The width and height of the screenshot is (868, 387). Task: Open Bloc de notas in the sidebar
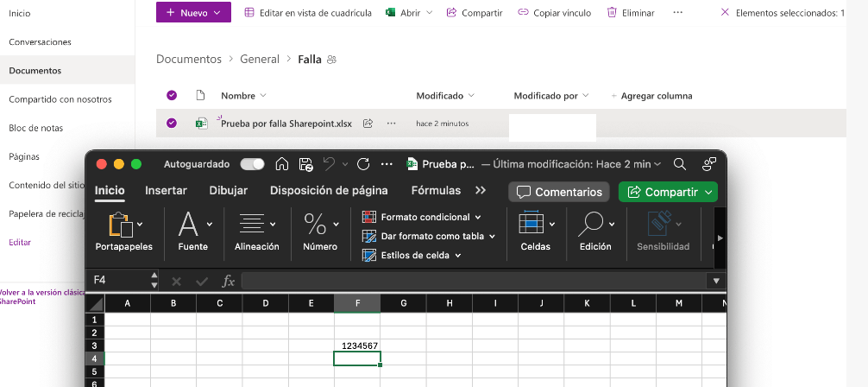(x=36, y=128)
